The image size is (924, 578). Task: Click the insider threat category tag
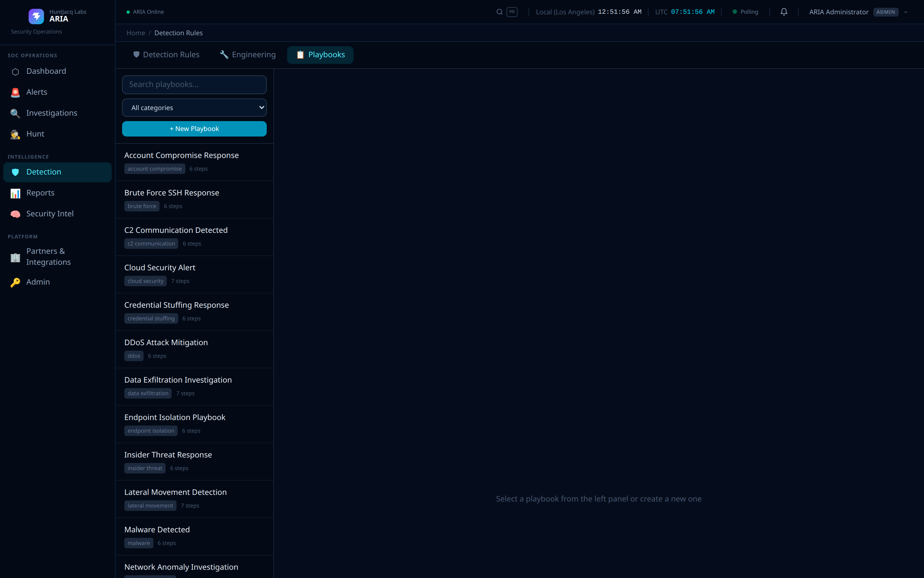point(145,469)
